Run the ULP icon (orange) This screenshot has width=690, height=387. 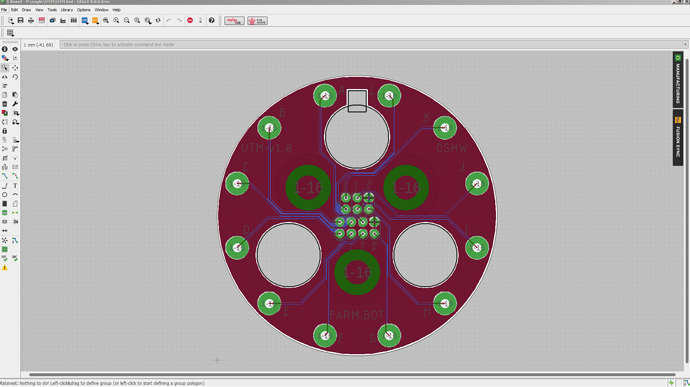click(x=95, y=20)
